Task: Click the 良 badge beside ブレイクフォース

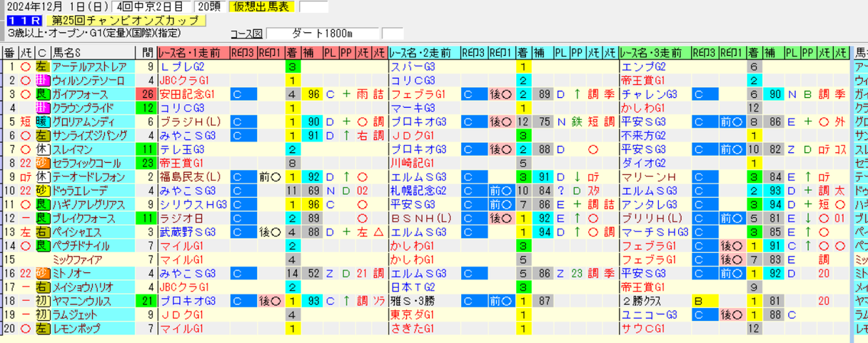Action: 41,217
